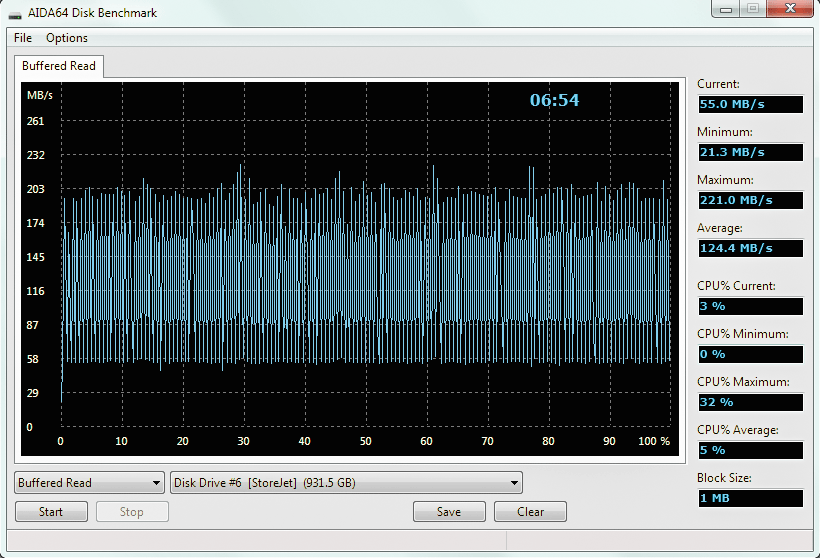Click the AIDA64 Disk Benchmark window title
This screenshot has height=558, width=820.
(x=93, y=13)
